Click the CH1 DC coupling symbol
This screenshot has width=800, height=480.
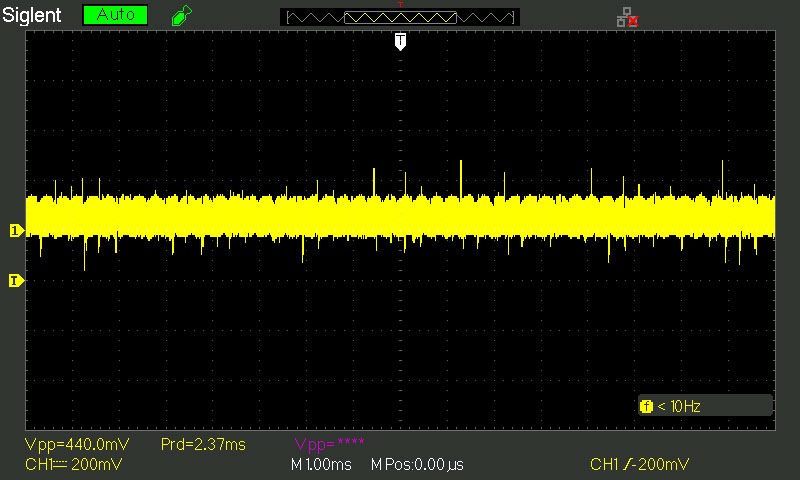pos(61,465)
